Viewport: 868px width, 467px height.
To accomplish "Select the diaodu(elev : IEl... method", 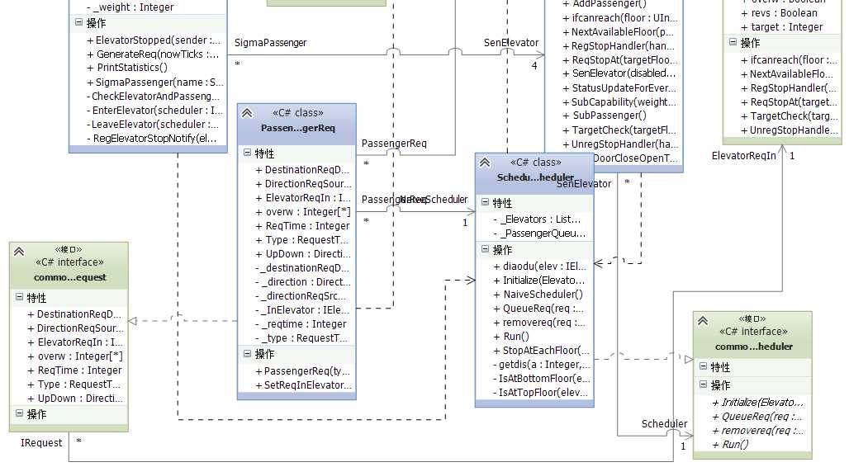I will click(540, 267).
